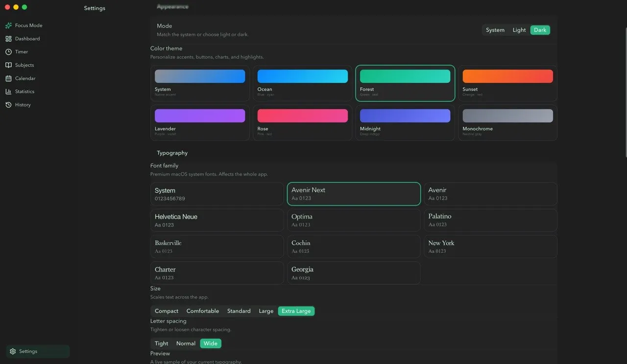This screenshot has height=364, width=627.
Task: Choose the Ocean color theme
Action: pos(302,83)
